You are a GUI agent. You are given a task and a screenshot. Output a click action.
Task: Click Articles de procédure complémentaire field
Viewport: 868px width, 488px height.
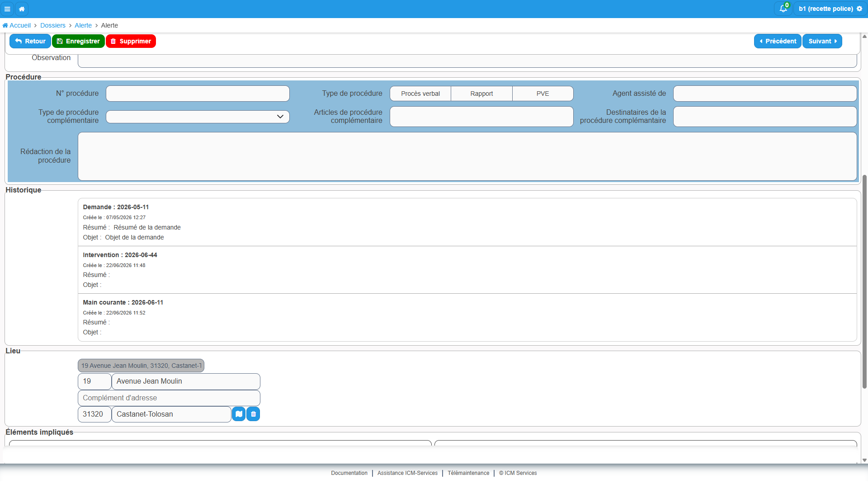[x=481, y=117]
